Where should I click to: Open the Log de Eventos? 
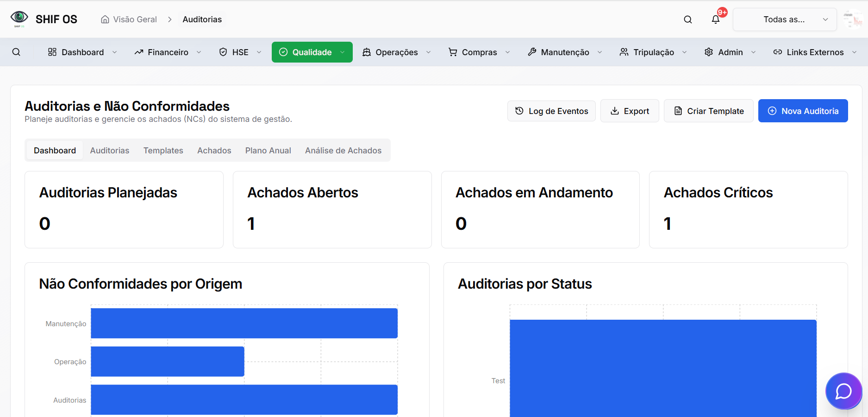(x=551, y=111)
